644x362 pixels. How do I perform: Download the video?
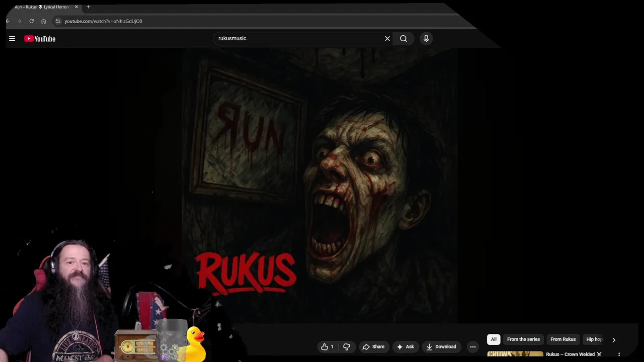(x=441, y=346)
